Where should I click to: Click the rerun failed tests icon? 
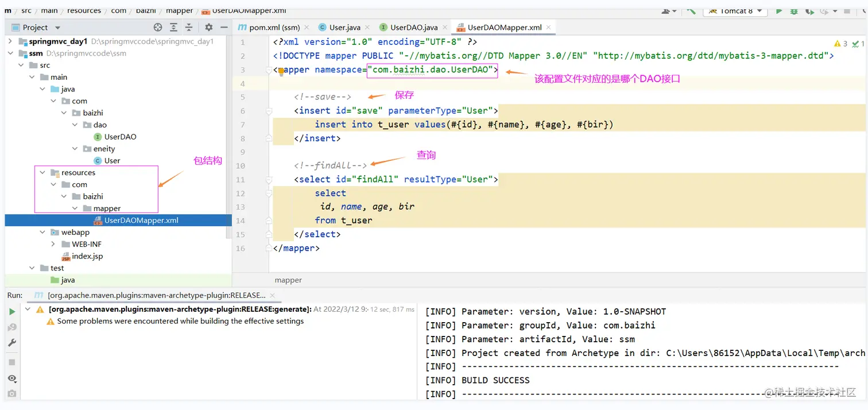[12, 327]
